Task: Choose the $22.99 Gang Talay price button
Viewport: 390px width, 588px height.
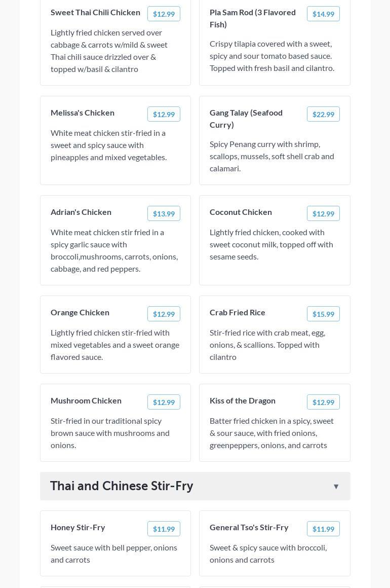Action: [x=323, y=115]
